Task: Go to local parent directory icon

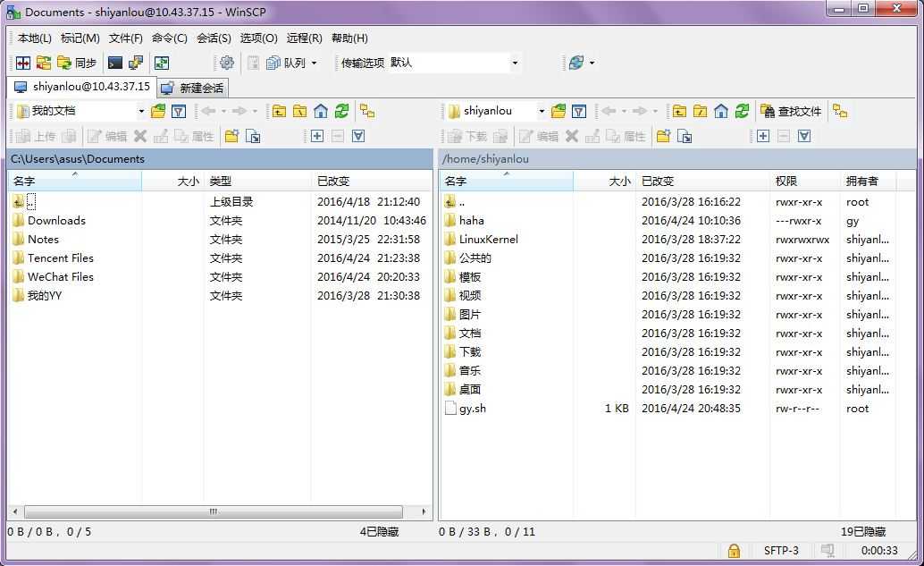Action: coord(280,111)
